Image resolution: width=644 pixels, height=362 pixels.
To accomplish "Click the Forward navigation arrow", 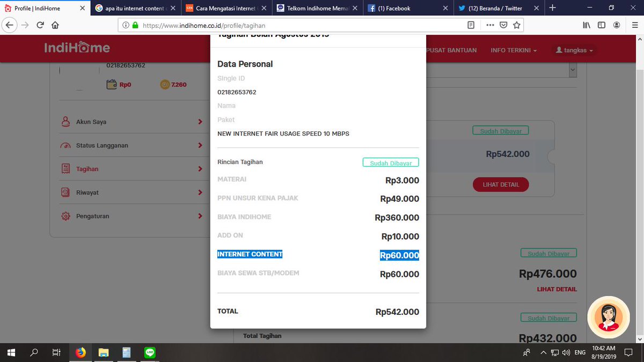I will coord(25,25).
